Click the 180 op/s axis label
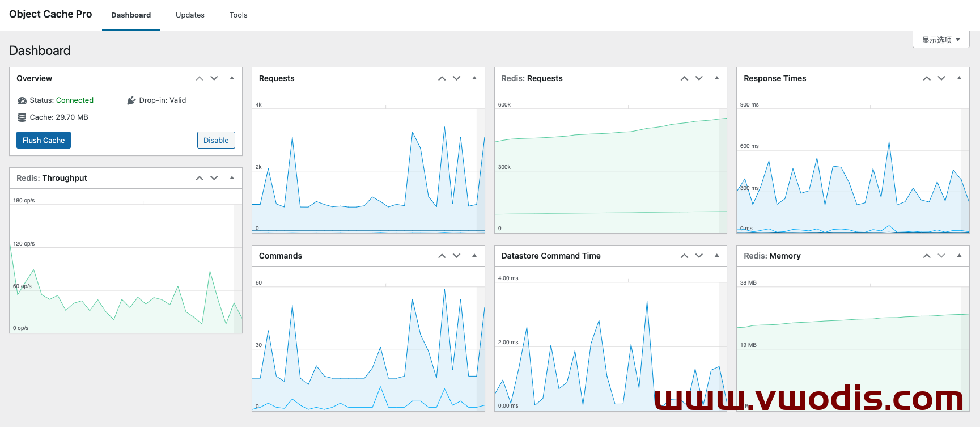 click(x=24, y=201)
